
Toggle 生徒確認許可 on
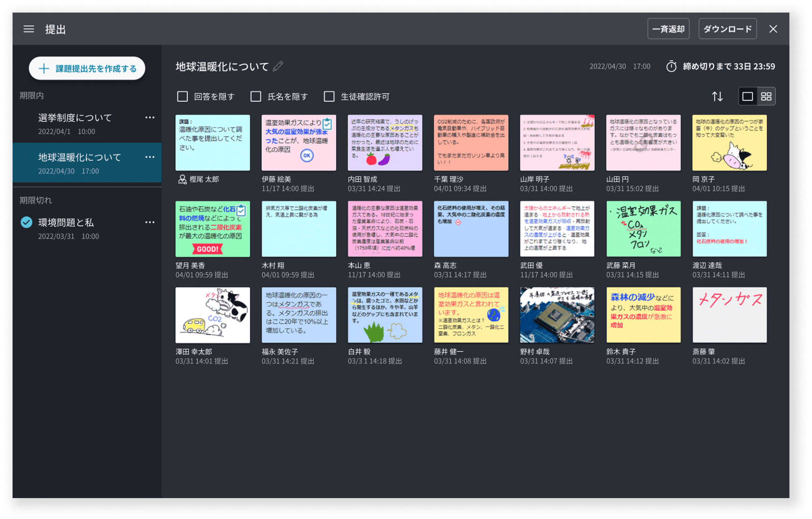pyautogui.click(x=329, y=96)
